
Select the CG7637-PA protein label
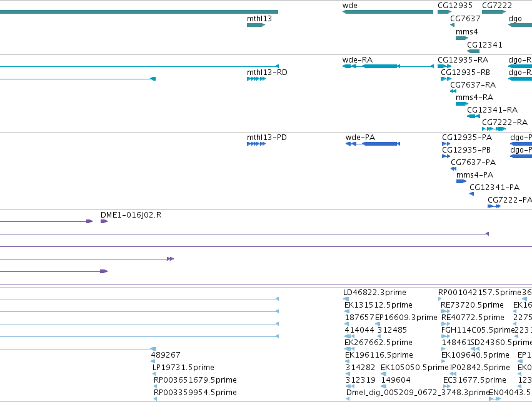point(473,163)
